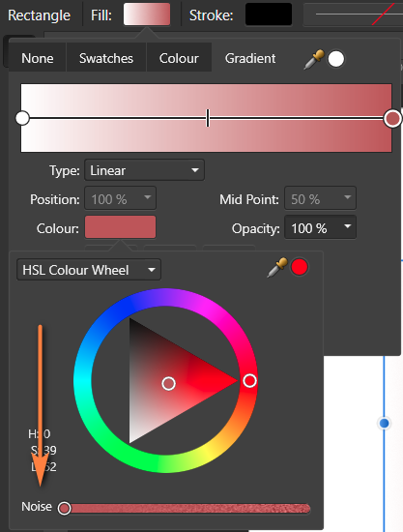403x532 pixels.
Task: Open the HSL Colour Wheel dropdown
Action: click(x=89, y=270)
